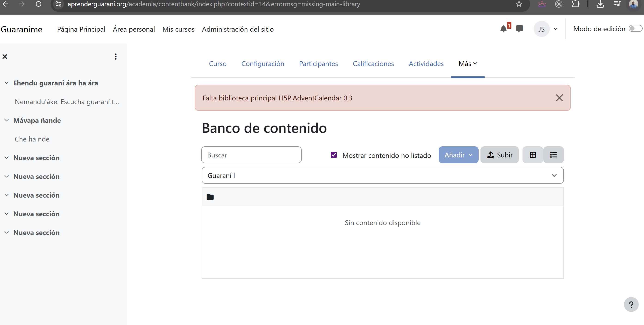The height and width of the screenshot is (325, 644).
Task: Open the Añadir dropdown button
Action: click(458, 155)
